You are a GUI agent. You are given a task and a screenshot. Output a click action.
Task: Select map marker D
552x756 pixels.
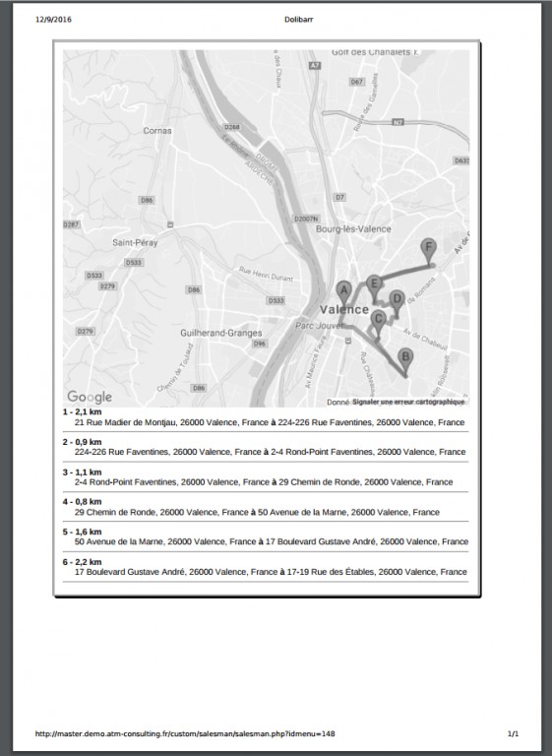point(397,302)
